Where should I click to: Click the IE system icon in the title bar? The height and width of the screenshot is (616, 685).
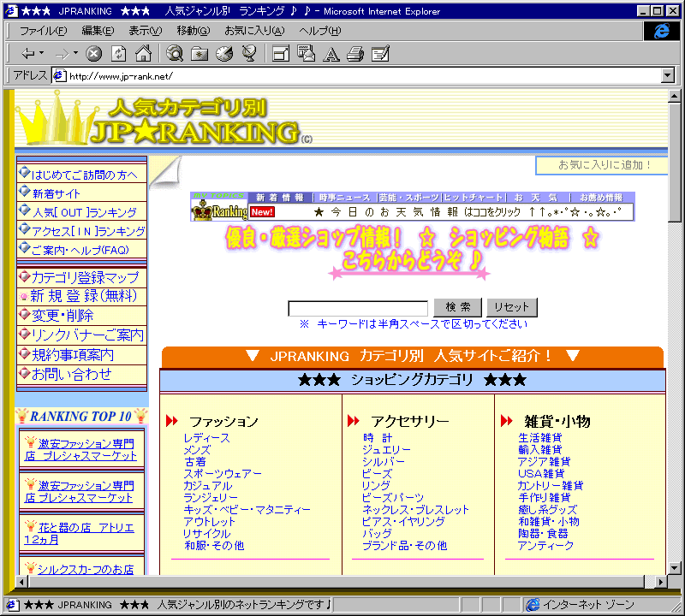click(x=11, y=11)
